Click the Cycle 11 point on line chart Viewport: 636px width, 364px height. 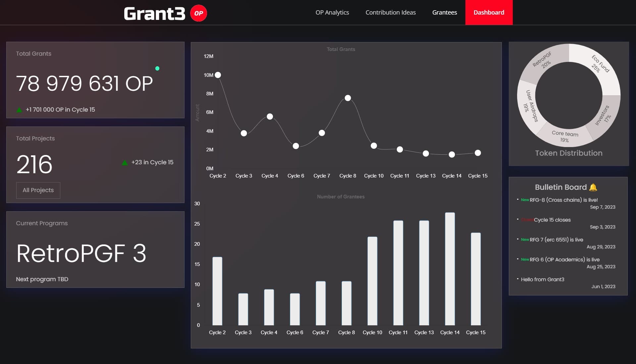(x=400, y=149)
